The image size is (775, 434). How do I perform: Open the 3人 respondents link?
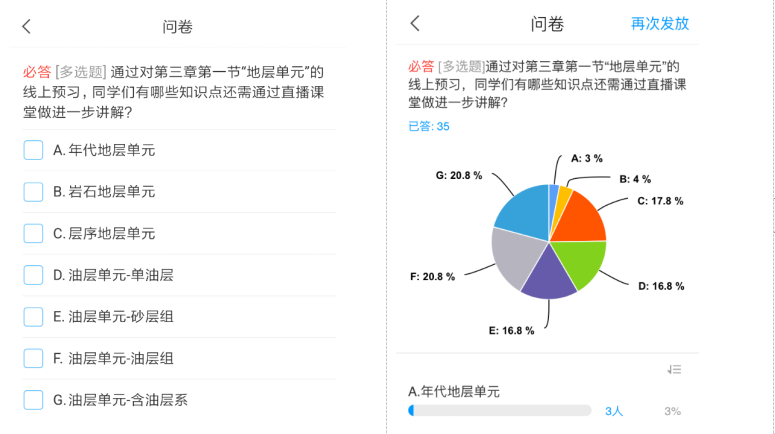(614, 411)
